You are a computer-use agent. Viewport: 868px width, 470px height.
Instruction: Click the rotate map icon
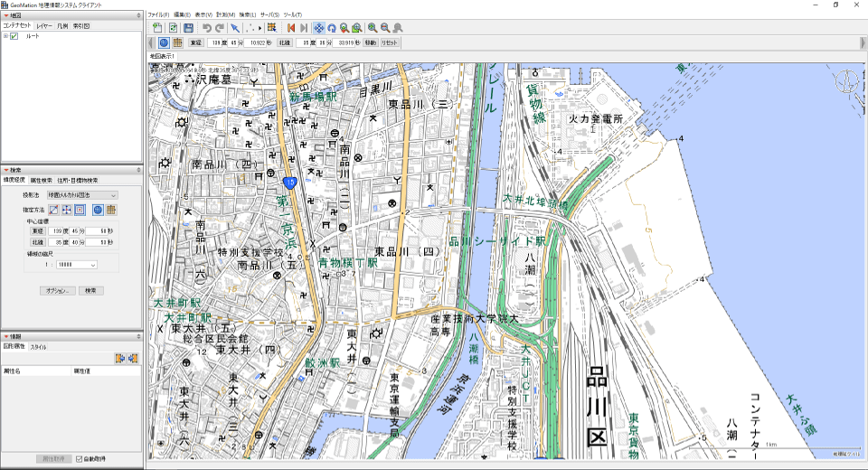[x=332, y=29]
